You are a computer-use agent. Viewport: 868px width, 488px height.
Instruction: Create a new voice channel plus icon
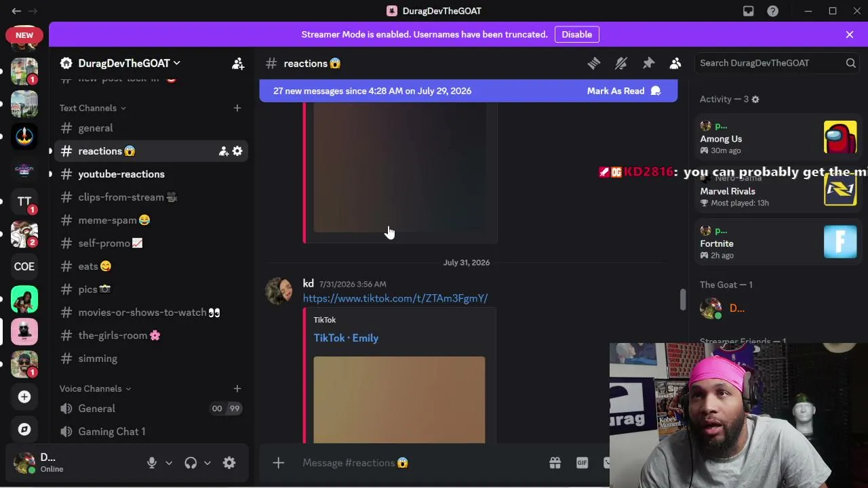[237, 388]
